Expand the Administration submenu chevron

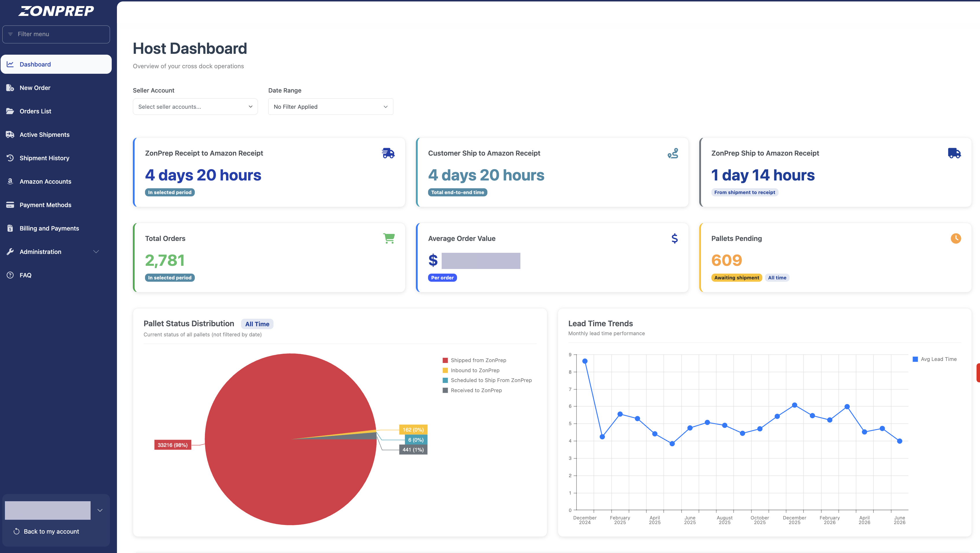96,252
